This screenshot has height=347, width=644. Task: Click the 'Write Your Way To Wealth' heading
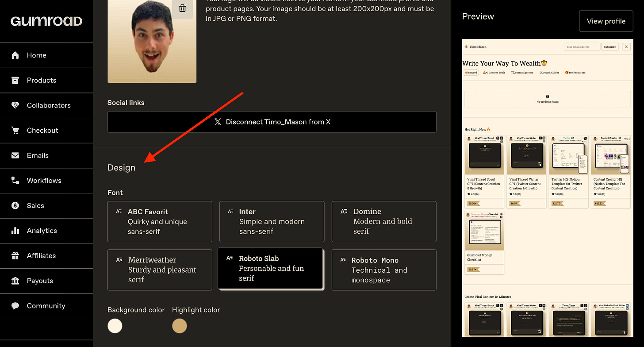pyautogui.click(x=505, y=63)
